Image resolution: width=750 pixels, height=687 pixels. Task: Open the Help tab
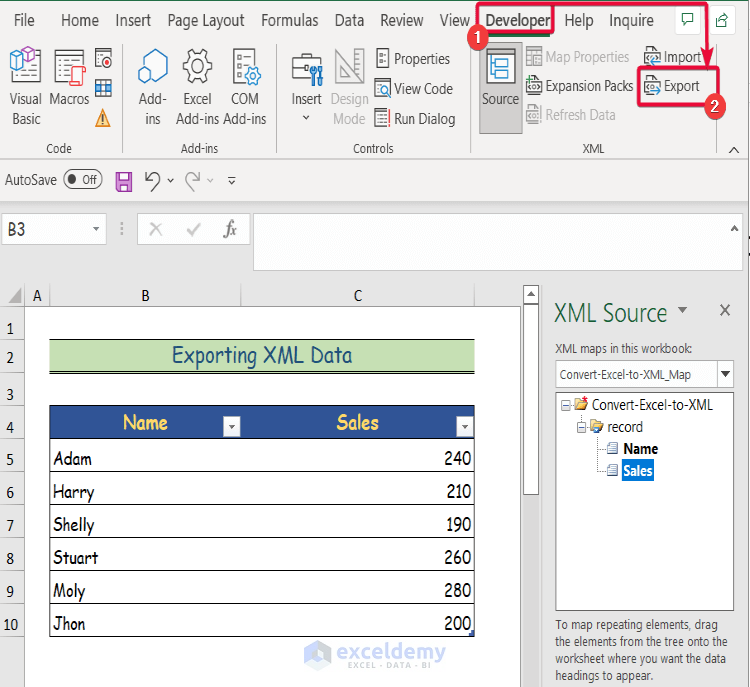click(579, 21)
